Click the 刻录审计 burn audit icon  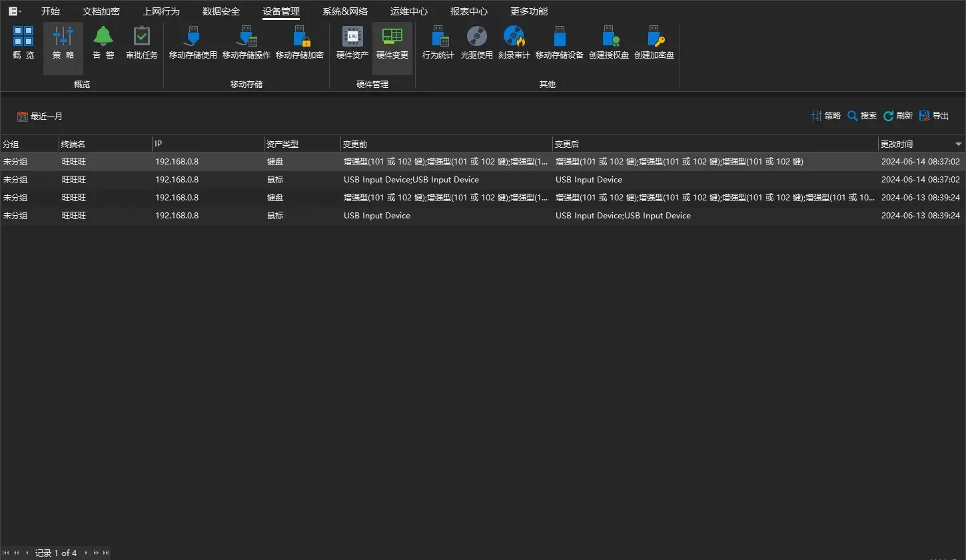click(x=514, y=43)
